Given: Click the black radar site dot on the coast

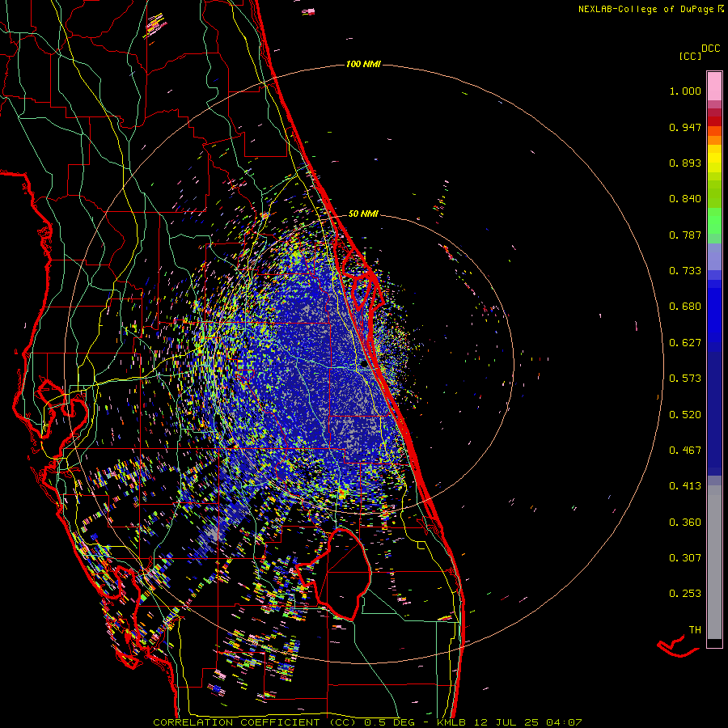Looking at the screenshot, I should pos(364,365).
